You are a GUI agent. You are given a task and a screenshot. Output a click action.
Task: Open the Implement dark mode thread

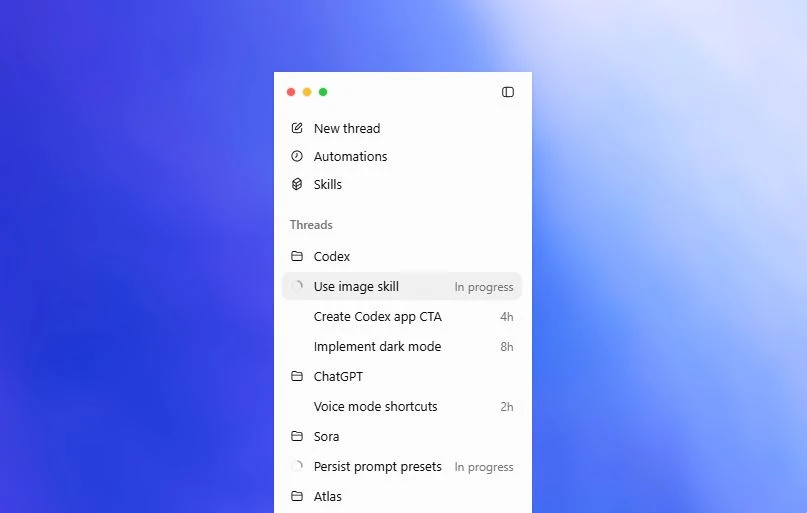(402, 346)
